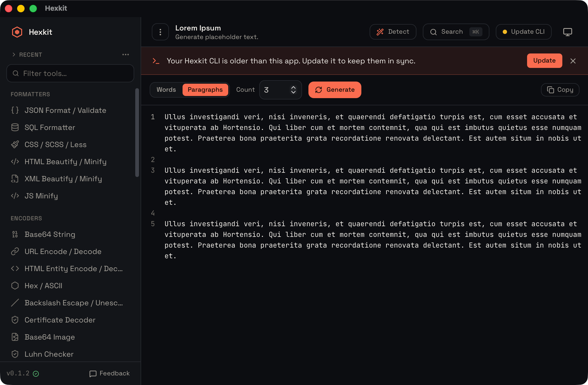Screen dimensions: 588x385
Task: Switch generation mode to Words
Action: coord(166,90)
